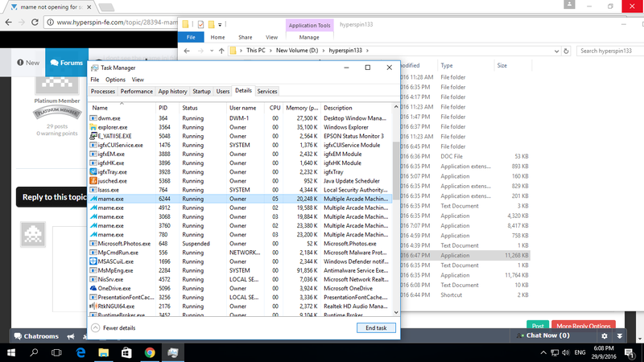Click the More Reply Options button

pyautogui.click(x=583, y=326)
